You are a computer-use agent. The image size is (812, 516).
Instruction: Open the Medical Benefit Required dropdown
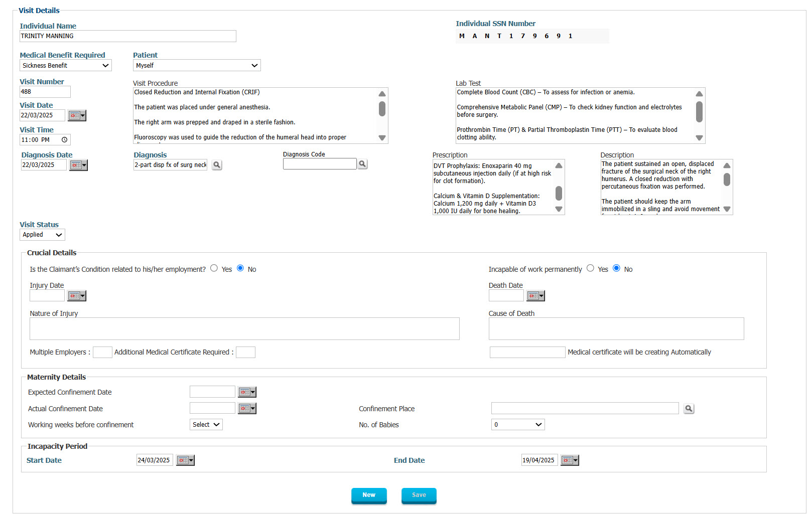point(66,66)
